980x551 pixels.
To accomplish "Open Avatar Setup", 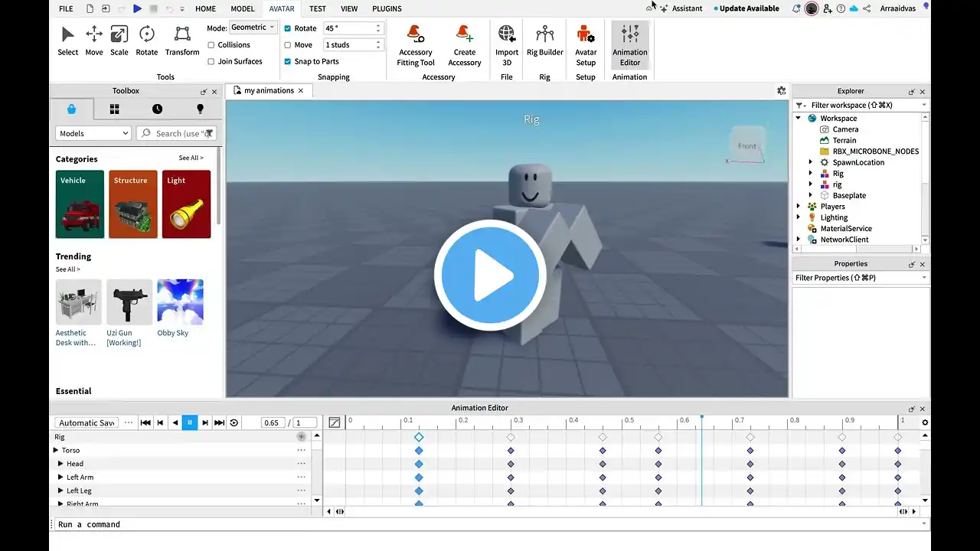I will 586,45.
